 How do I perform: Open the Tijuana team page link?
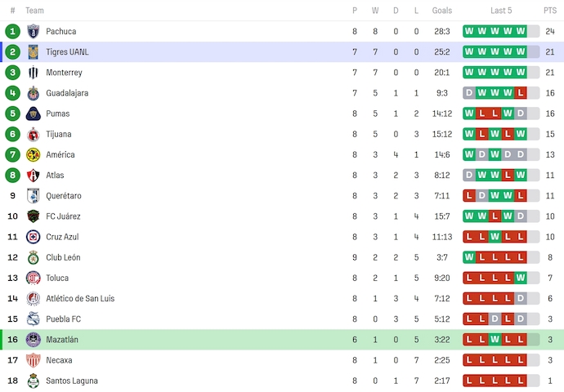59,134
